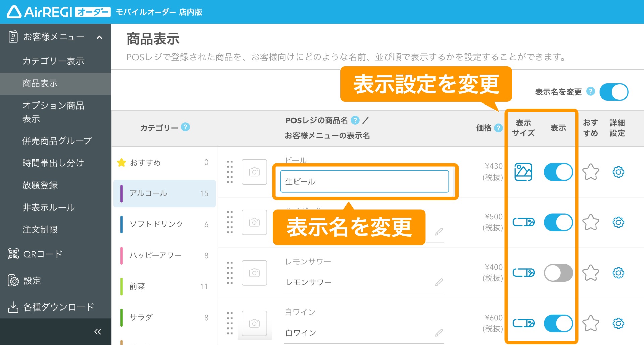The width and height of the screenshot is (644, 345).
Task: Select the アルコール category
Action: [164, 193]
